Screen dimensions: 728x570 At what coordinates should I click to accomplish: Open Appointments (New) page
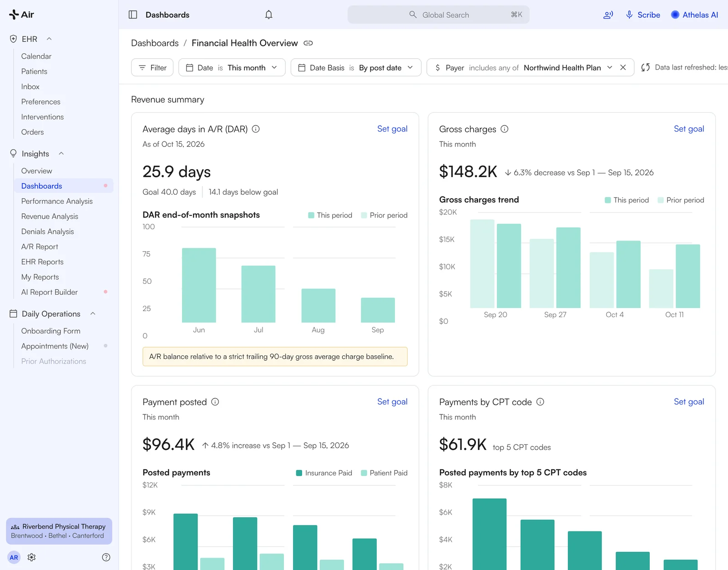55,346
